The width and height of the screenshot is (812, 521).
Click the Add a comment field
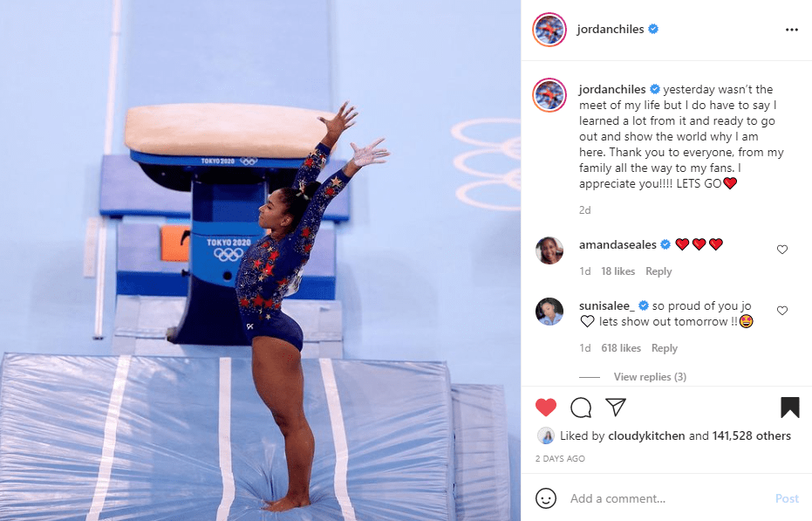[668, 498]
